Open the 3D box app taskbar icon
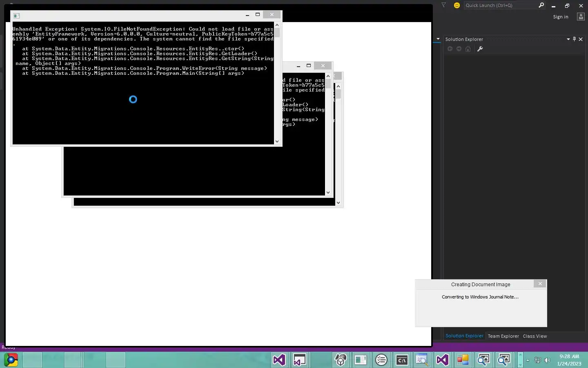 [341, 360]
